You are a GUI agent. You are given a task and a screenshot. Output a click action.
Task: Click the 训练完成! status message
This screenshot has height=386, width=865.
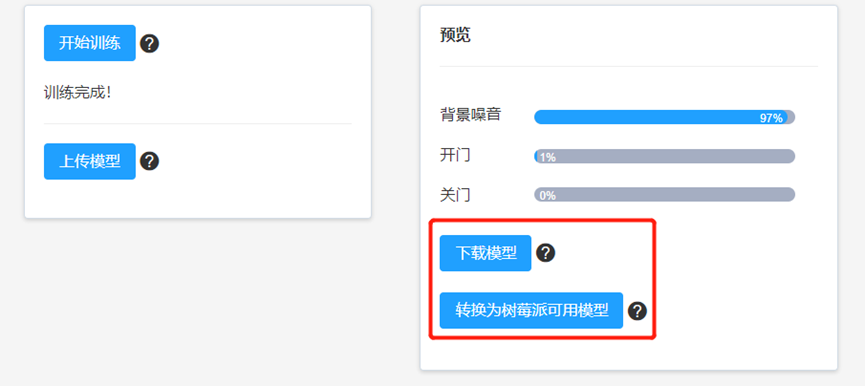pos(78,92)
